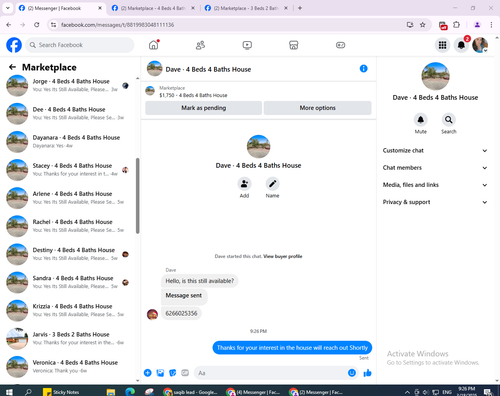500x396 pixels.
Task: Open Windows Start menu
Action: pos(9,392)
